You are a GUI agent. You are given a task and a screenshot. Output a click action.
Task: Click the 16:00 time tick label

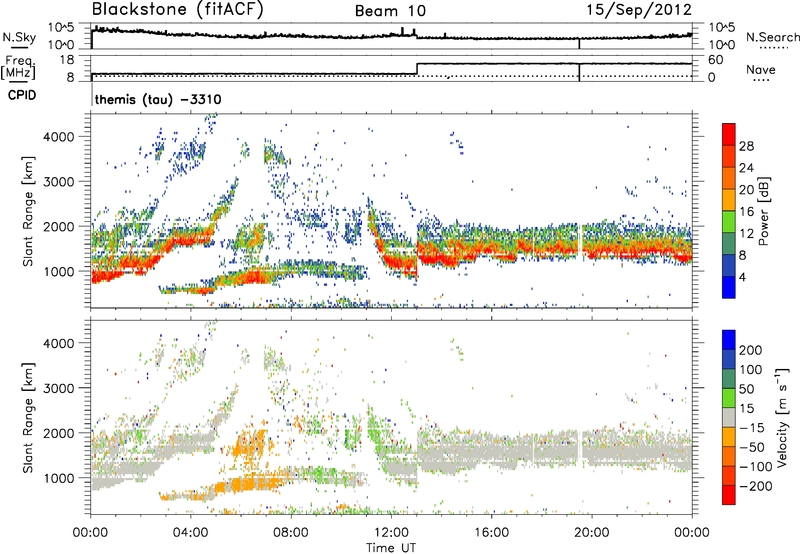click(491, 533)
